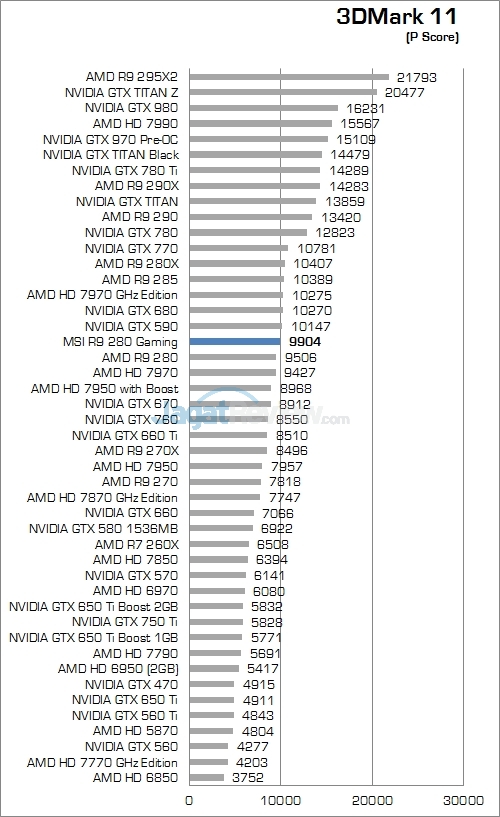This screenshot has width=500, height=817.
Task: Click the 21793 score value
Action: 417,78
